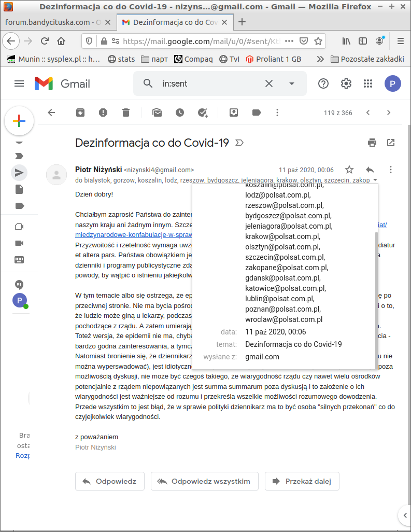The height and width of the screenshot is (532, 411).
Task: Open the Drafts folder in sidebar
Action: click(19, 189)
